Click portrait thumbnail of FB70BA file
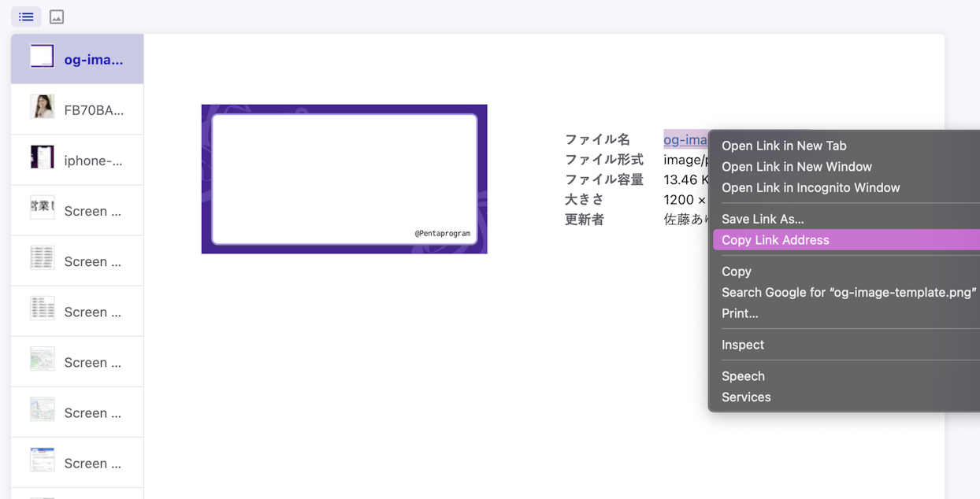The width and height of the screenshot is (980, 499). tap(42, 106)
